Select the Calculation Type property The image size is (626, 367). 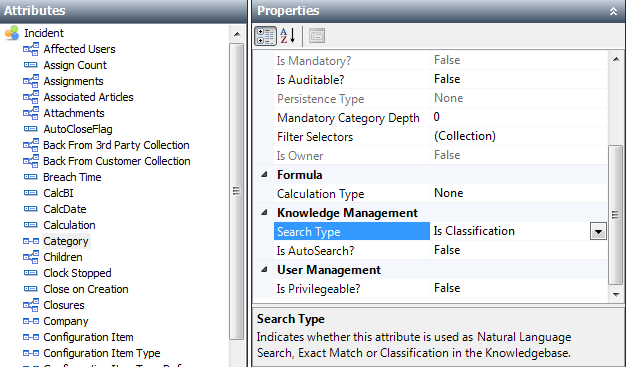321,194
